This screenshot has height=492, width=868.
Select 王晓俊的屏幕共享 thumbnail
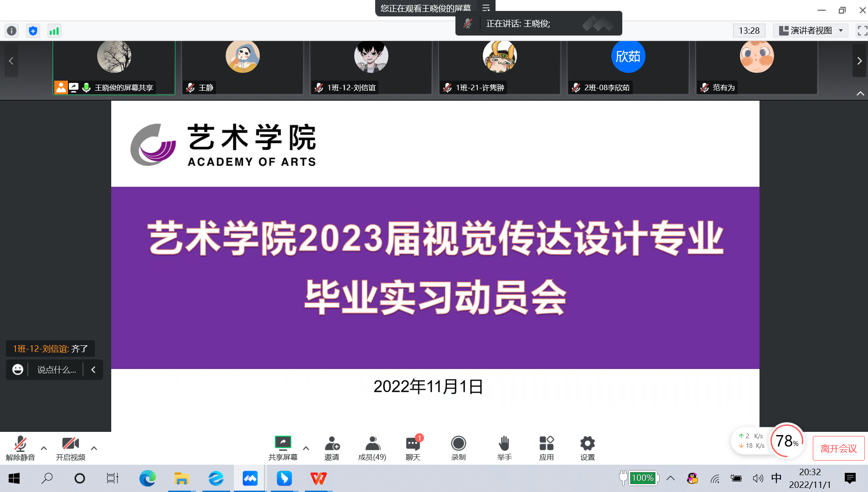tap(114, 67)
